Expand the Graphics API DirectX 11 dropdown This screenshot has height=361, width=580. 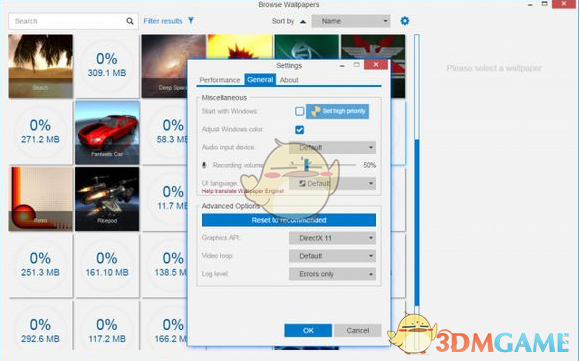point(332,238)
